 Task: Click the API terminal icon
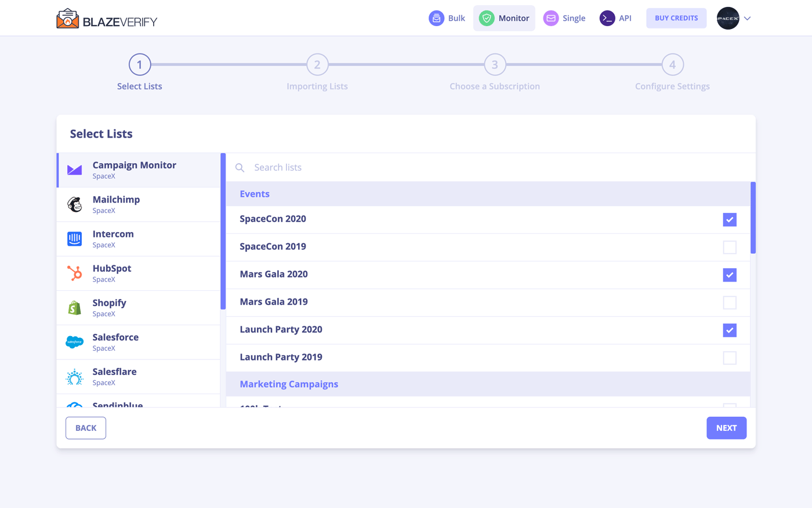[607, 18]
